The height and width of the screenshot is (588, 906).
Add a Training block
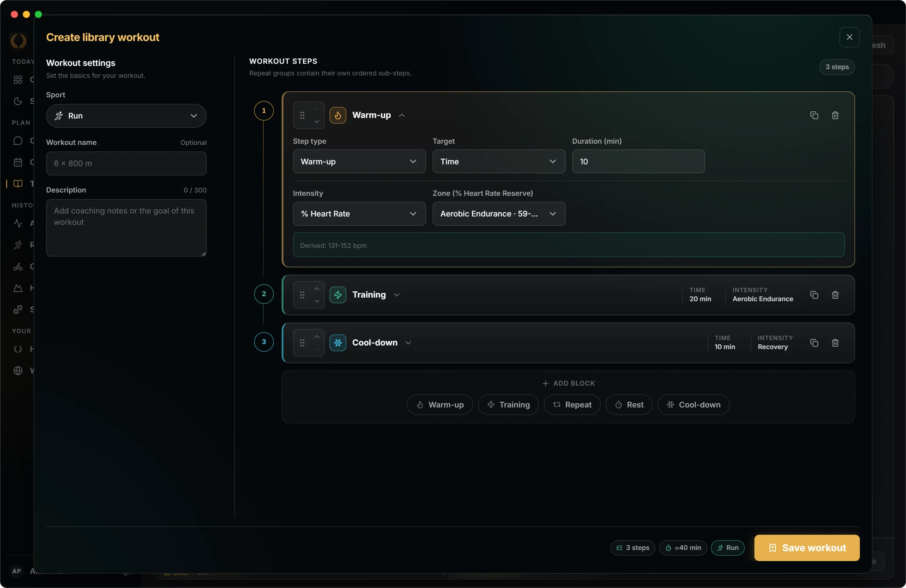pyautogui.click(x=508, y=405)
